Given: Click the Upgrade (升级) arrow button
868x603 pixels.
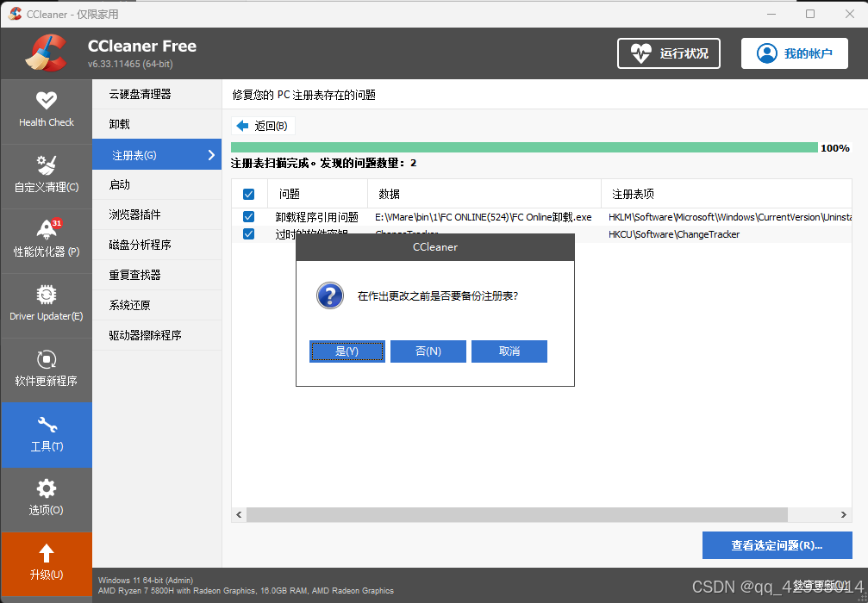Looking at the screenshot, I should [x=47, y=563].
